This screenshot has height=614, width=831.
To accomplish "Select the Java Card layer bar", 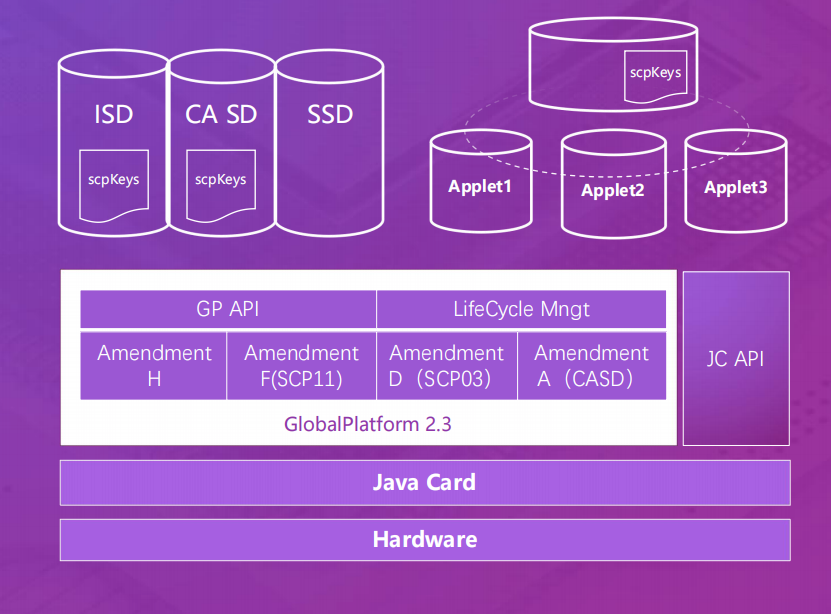I will pos(424,483).
